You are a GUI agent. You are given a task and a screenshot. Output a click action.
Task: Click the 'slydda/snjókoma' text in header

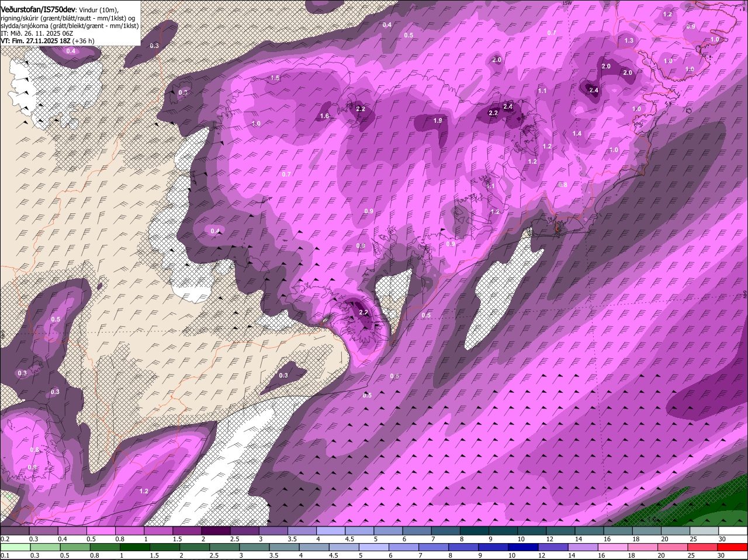pos(24,26)
